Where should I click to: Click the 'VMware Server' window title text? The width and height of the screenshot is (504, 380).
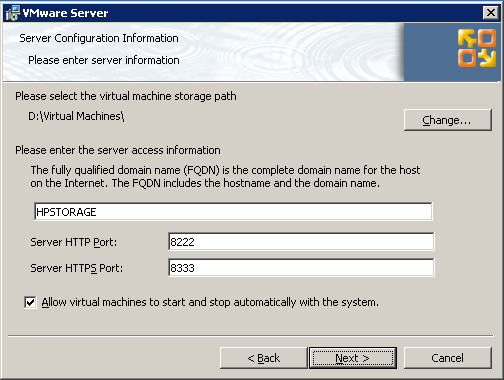[x=65, y=13]
